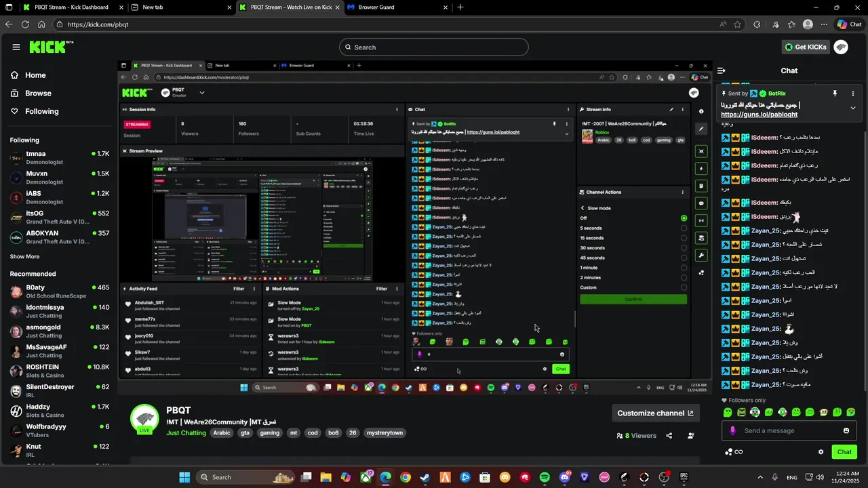
Task: Open B0aty recommended channel
Action: 60,291
